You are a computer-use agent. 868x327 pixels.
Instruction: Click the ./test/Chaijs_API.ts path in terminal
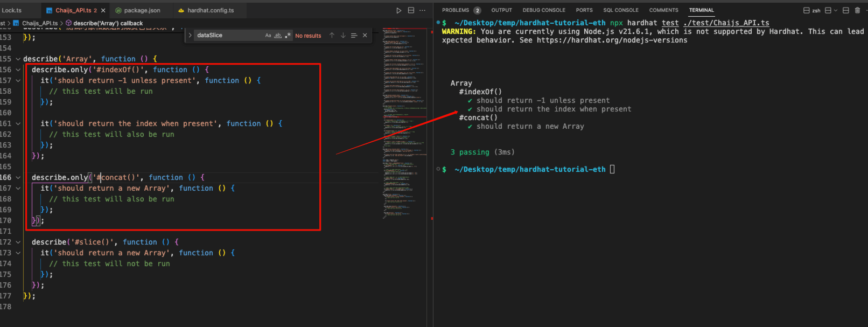[726, 23]
